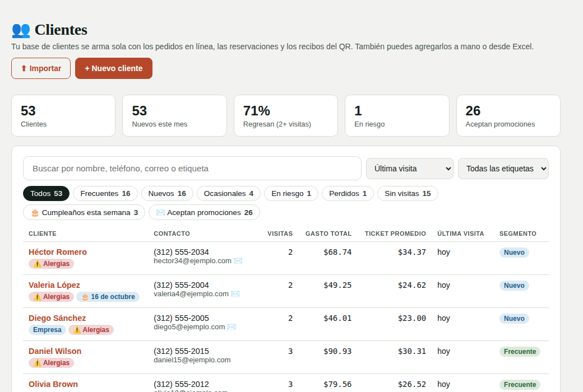Click Diego Sánchez's Empresa tag
The image size is (583, 392).
click(x=47, y=330)
